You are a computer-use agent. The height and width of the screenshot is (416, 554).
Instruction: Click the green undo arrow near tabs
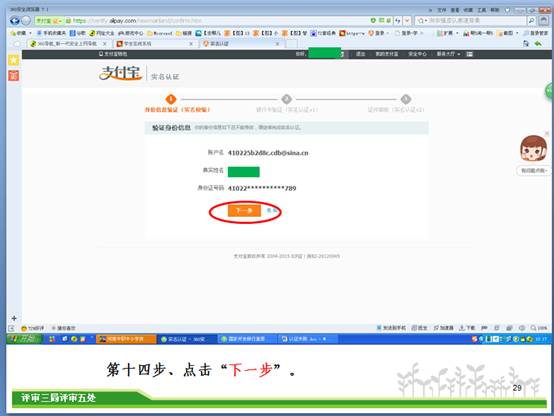538,43
